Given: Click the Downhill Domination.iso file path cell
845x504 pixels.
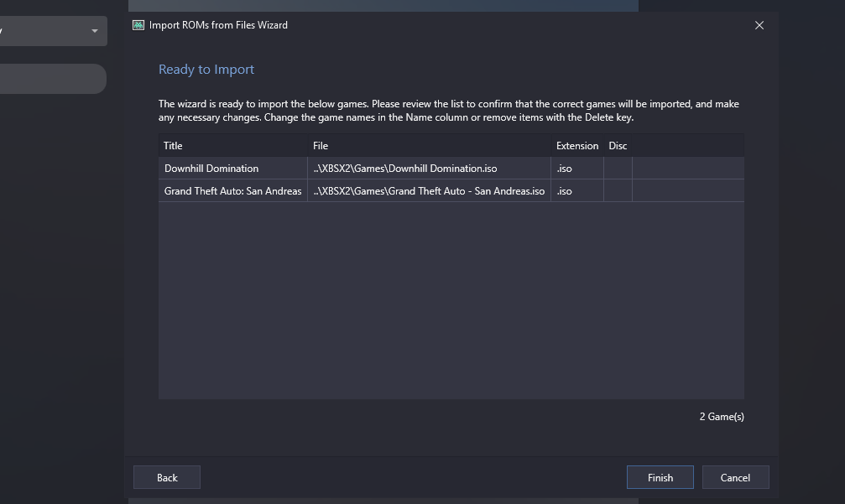Looking at the screenshot, I should 429,168.
